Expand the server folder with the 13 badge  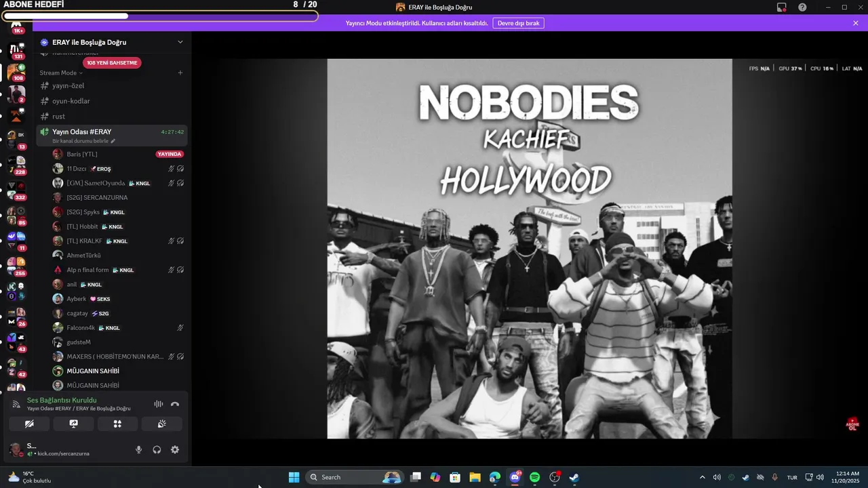click(16, 139)
